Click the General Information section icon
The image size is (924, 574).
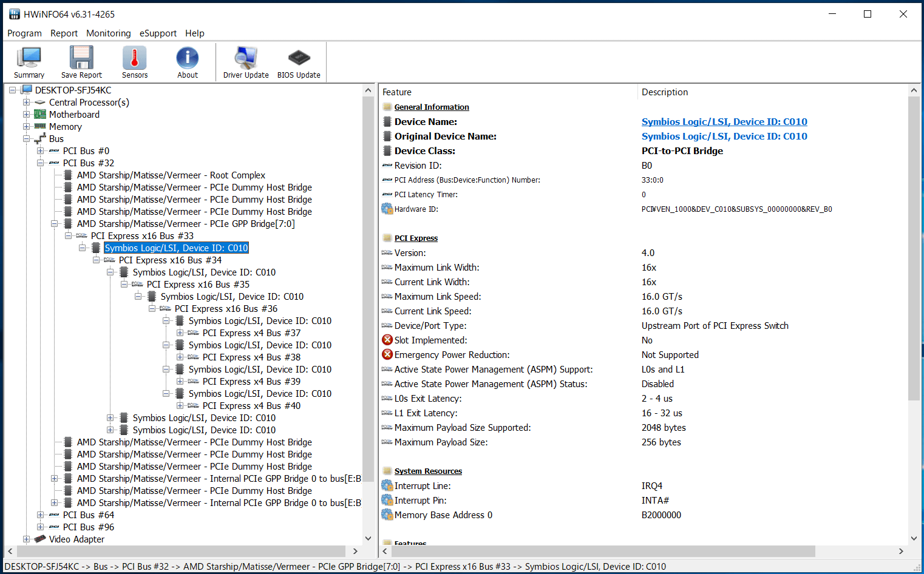(387, 107)
